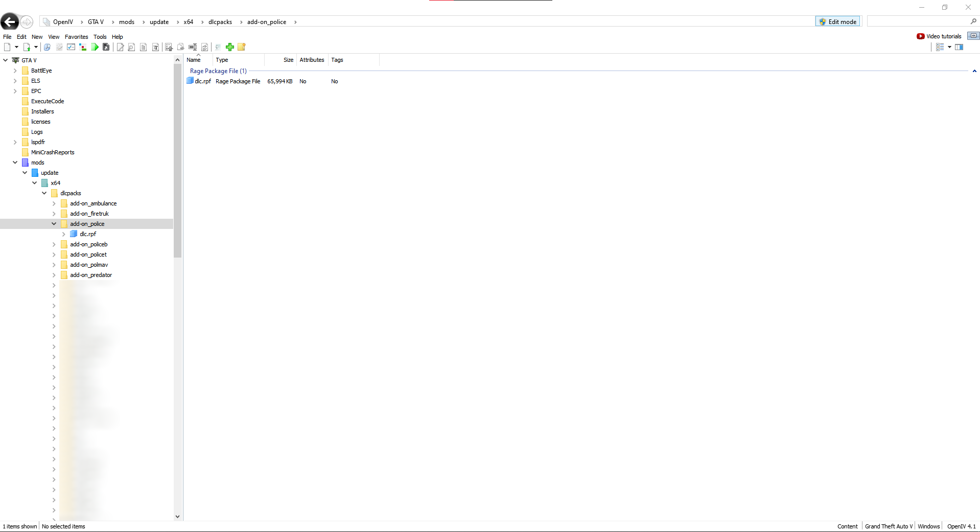Open the Tools menu
The image size is (980, 532).
click(100, 37)
